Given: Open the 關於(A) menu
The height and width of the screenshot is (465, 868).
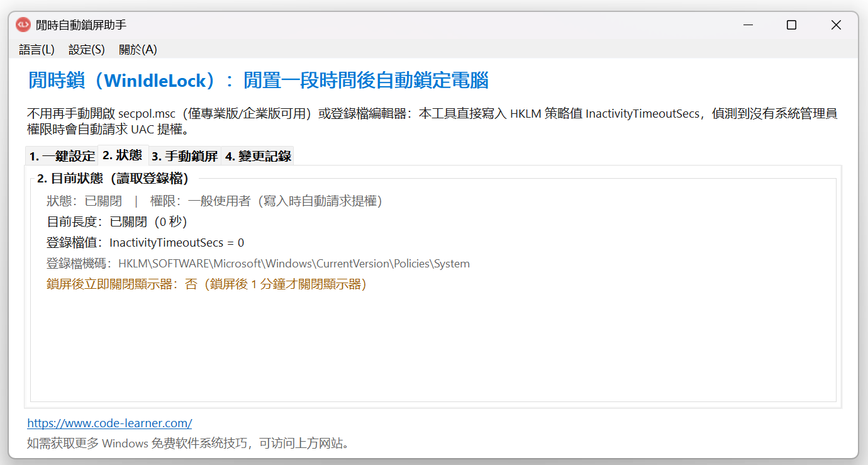Looking at the screenshot, I should 138,49.
